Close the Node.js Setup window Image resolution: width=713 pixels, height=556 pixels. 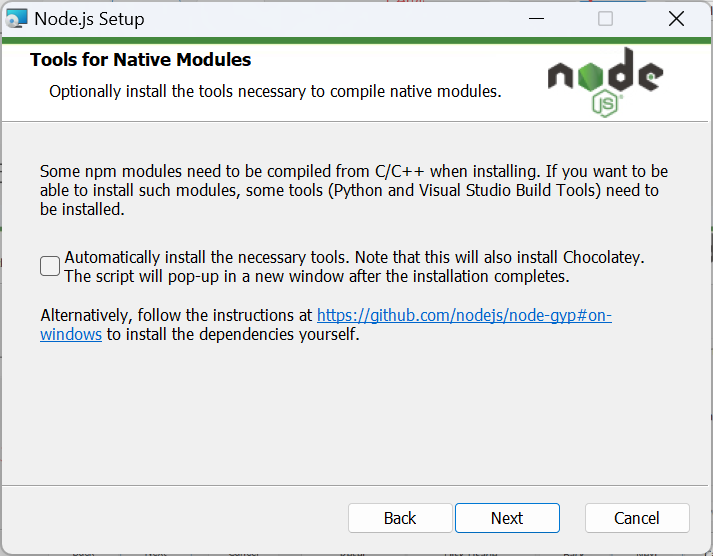pos(676,19)
